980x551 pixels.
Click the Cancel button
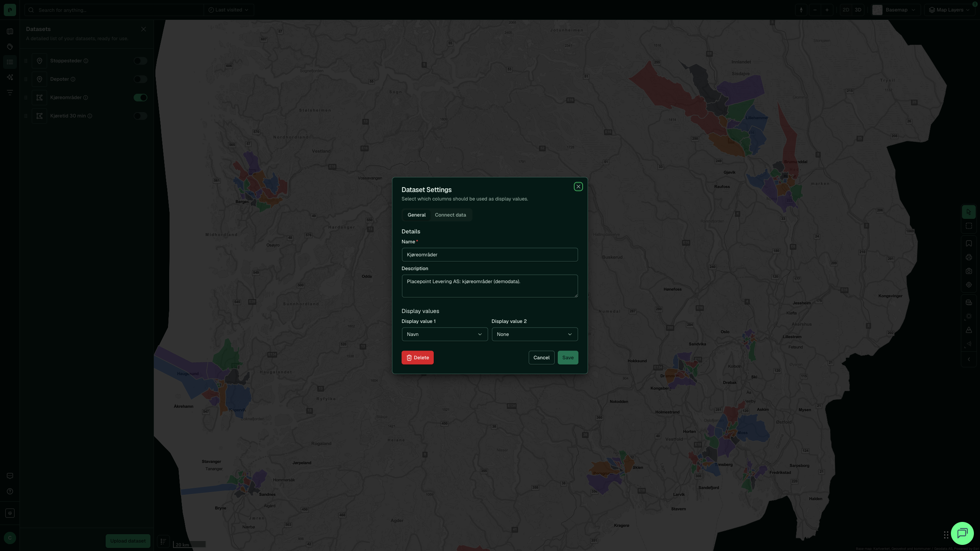[541, 358]
